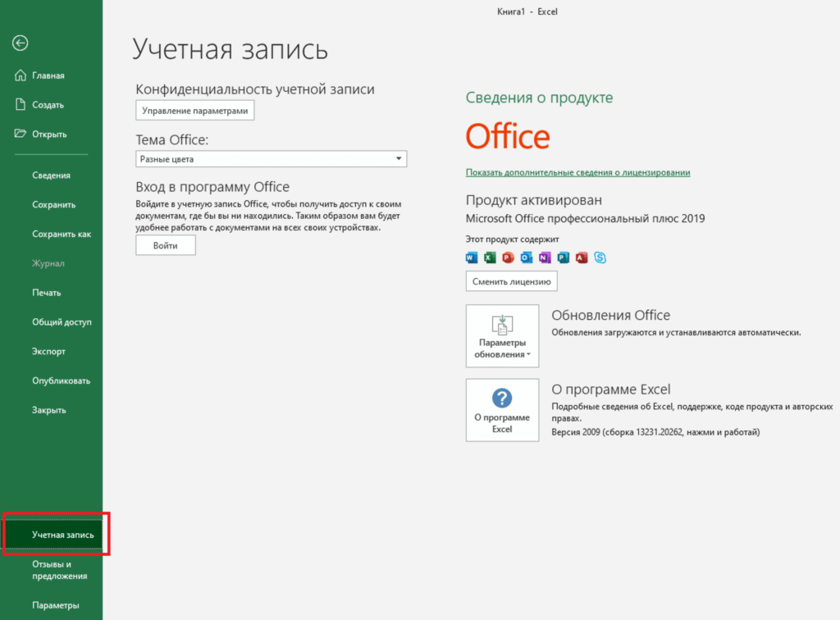Expand the Тема Office dropdown

pos(271,159)
